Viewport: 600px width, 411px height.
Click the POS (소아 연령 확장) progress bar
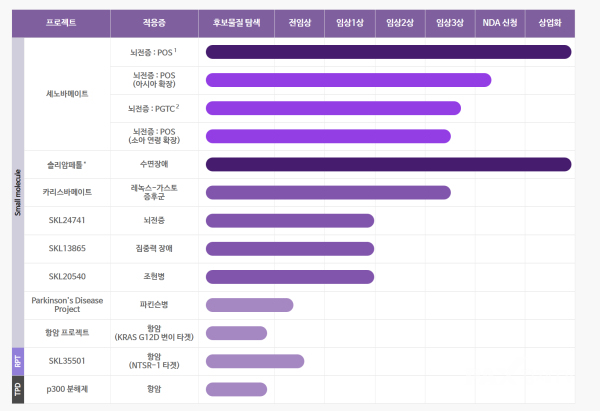click(x=328, y=136)
